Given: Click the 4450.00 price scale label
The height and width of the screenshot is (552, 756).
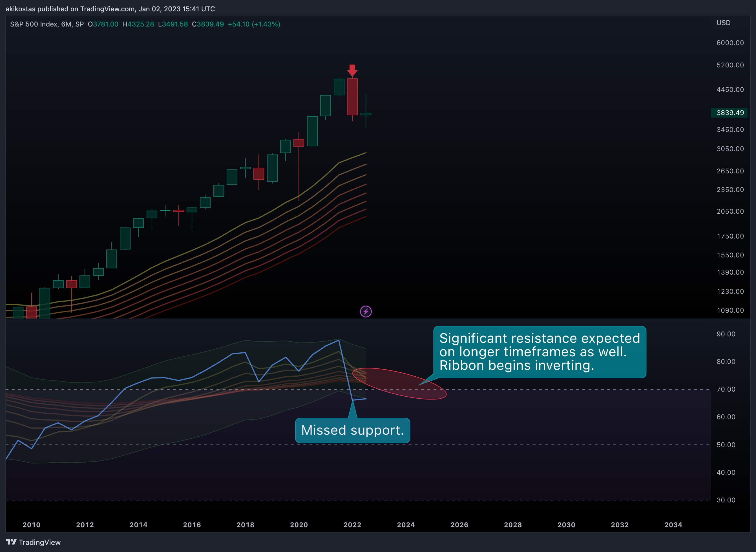Looking at the screenshot, I should pyautogui.click(x=730, y=90).
